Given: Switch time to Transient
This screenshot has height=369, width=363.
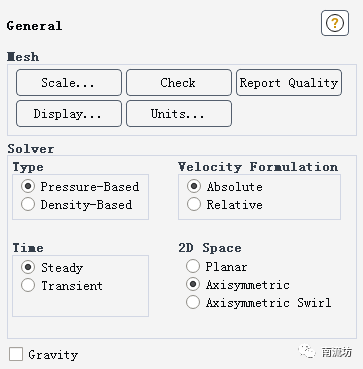Looking at the screenshot, I should coord(28,285).
